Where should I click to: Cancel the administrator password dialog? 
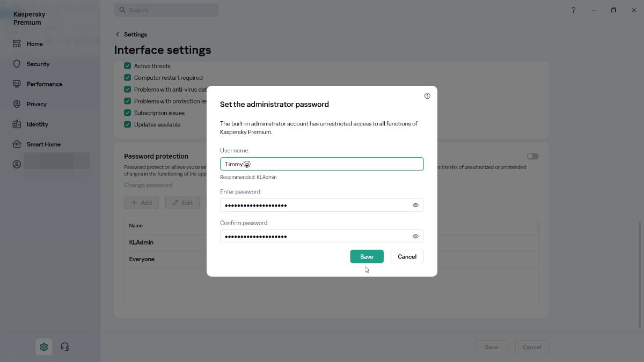click(x=407, y=257)
